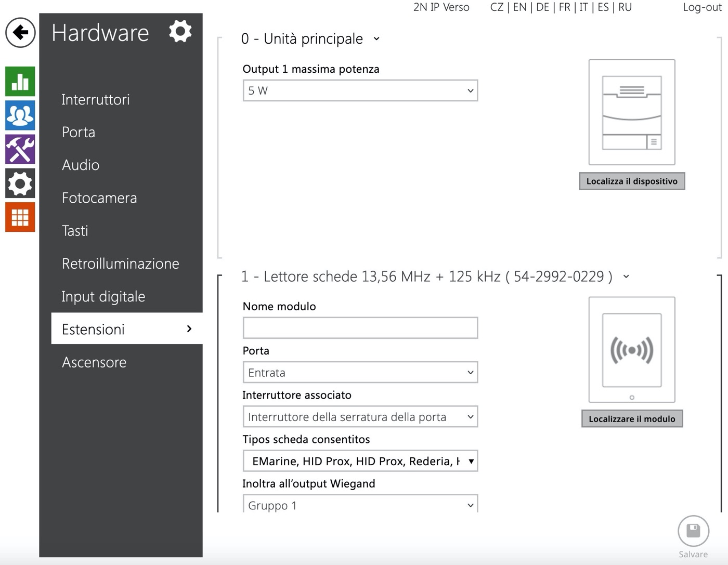This screenshot has height=565, width=728.
Task: Click the Salvare floppy disk icon
Action: [x=693, y=531]
